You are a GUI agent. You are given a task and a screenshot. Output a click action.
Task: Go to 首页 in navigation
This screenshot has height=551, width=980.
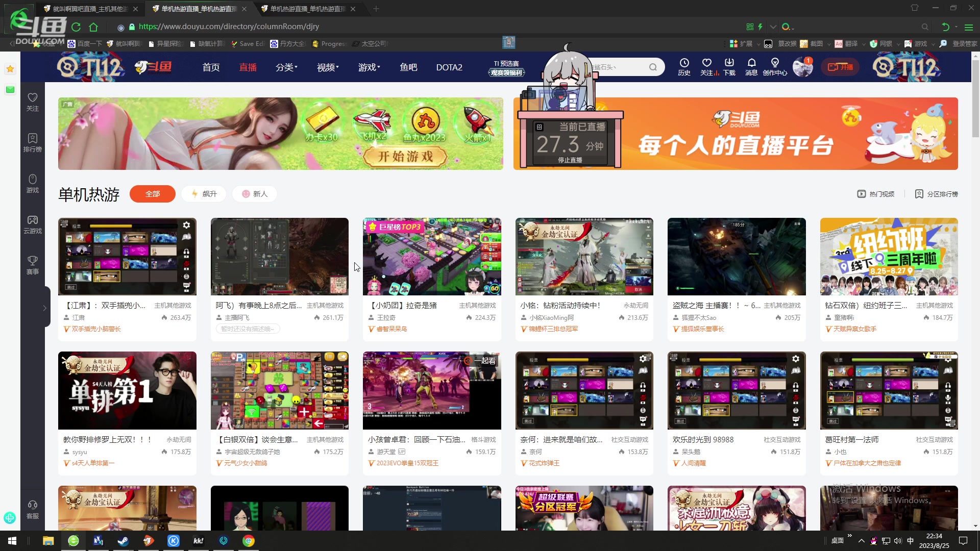211,67
